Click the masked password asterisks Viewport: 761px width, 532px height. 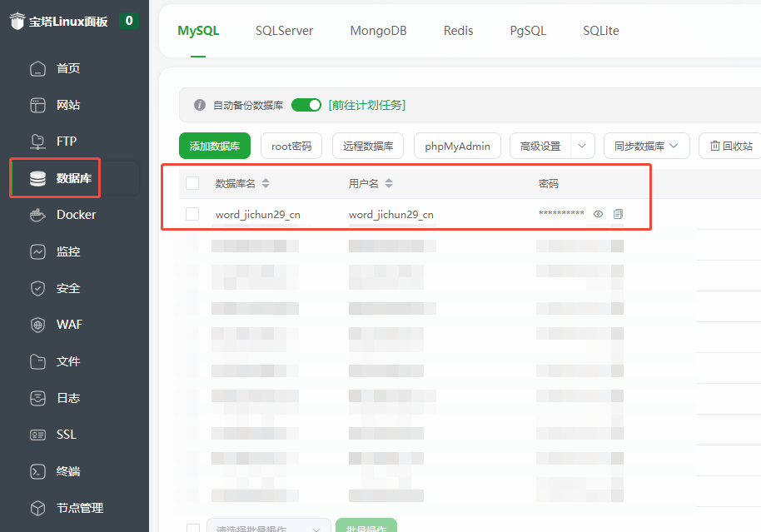(561, 214)
